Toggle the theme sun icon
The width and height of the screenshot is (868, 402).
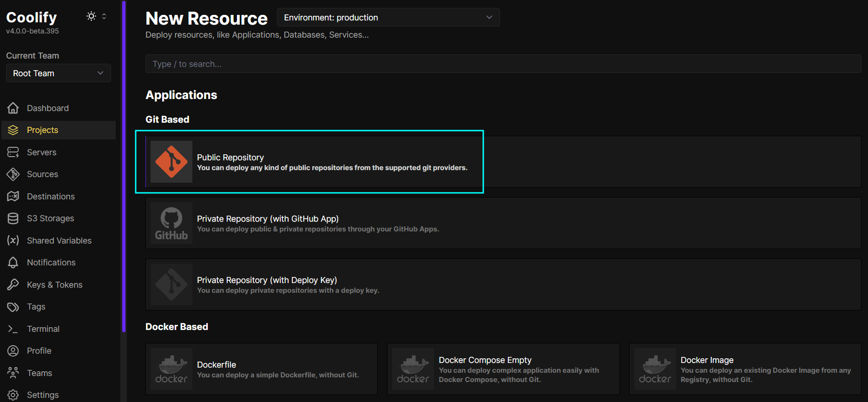point(91,16)
